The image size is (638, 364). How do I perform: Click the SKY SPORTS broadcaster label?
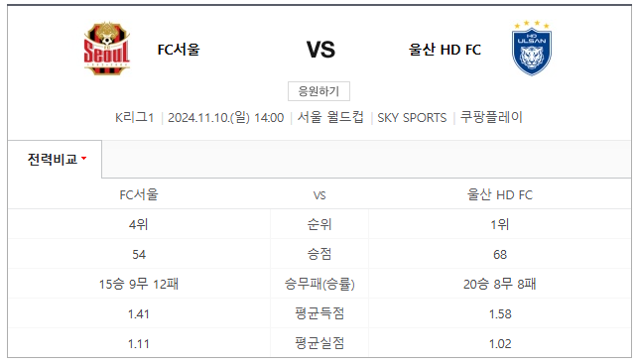[412, 118]
